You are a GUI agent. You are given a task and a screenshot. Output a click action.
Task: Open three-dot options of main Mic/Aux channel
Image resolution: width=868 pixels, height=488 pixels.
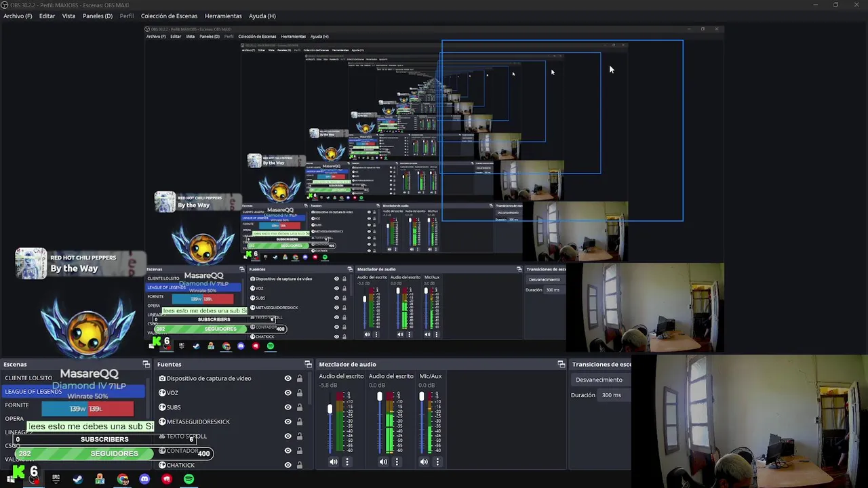(x=437, y=462)
